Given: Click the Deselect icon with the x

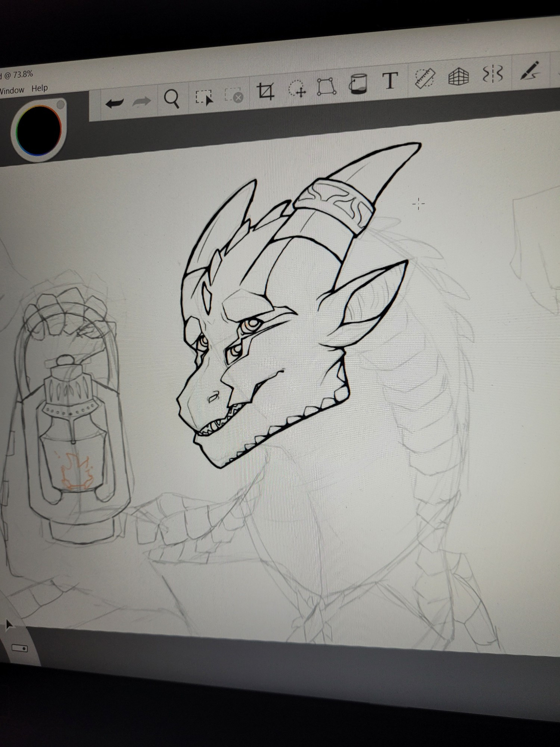Looking at the screenshot, I should (x=234, y=95).
